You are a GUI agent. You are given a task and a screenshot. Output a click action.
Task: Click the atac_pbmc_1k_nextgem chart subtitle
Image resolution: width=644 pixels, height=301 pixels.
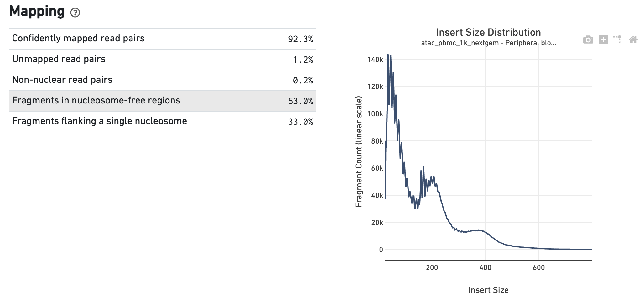[x=488, y=43]
